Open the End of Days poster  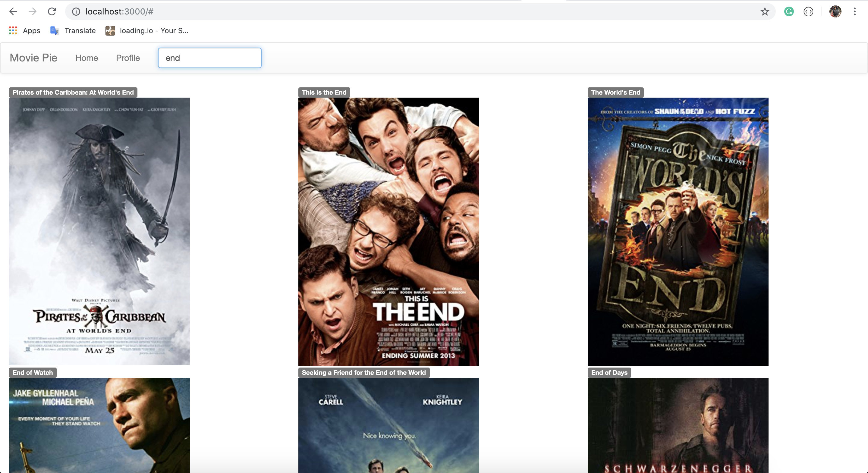pos(678,425)
